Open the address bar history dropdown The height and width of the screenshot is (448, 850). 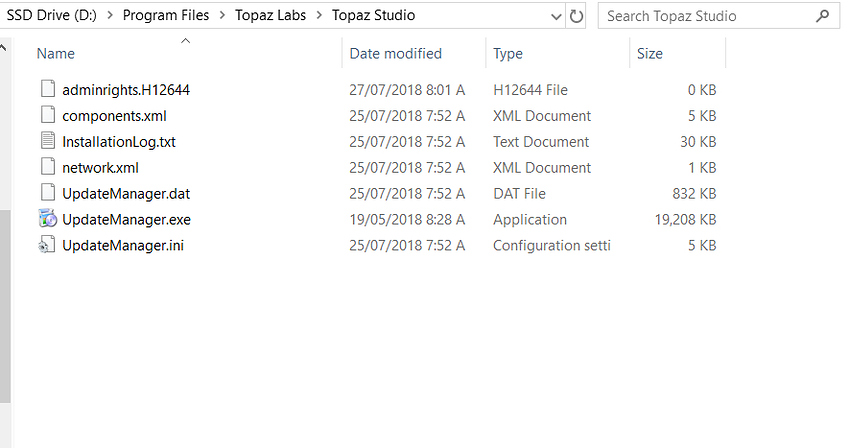(x=555, y=16)
